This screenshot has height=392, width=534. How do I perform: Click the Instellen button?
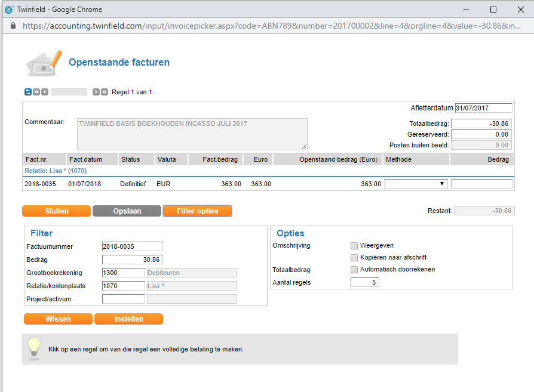click(128, 319)
